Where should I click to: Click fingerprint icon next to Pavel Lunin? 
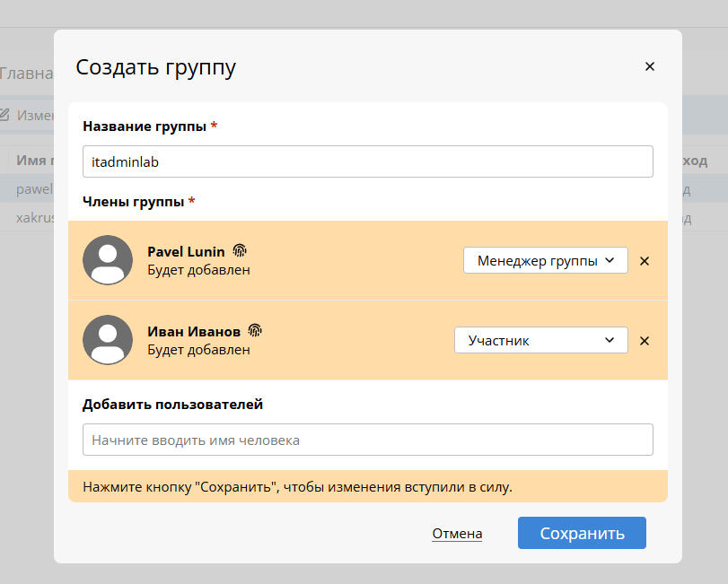(x=239, y=250)
